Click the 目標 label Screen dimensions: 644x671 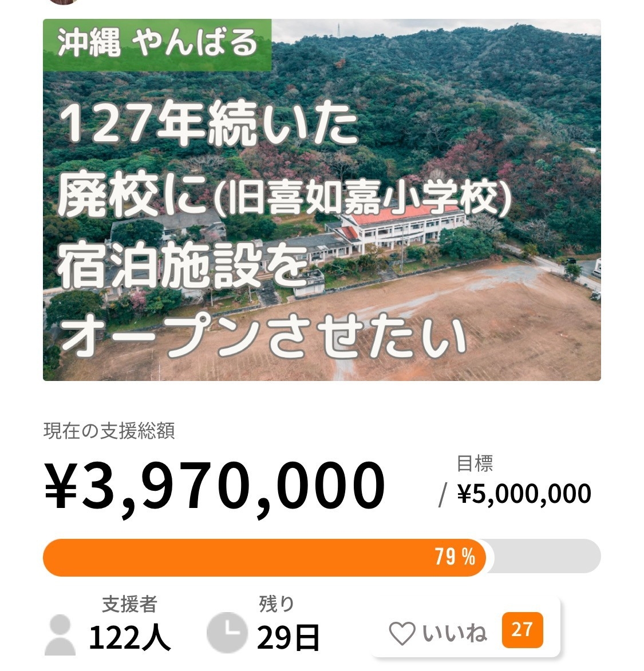pos(475,463)
